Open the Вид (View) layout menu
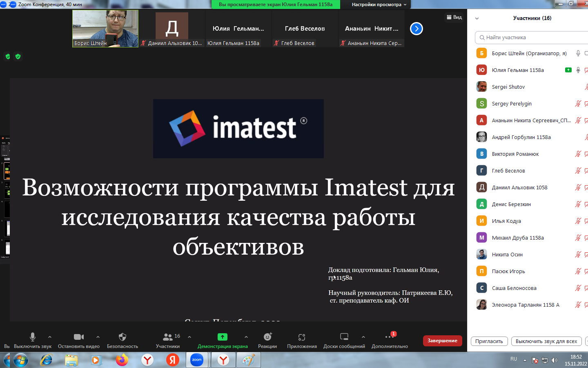Screen dimensions: 588x368 454,17
